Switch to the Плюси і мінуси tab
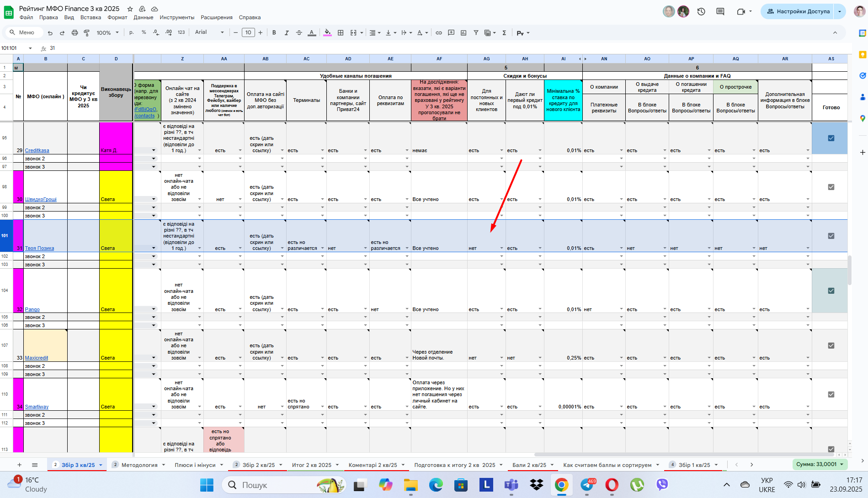 tap(195, 465)
